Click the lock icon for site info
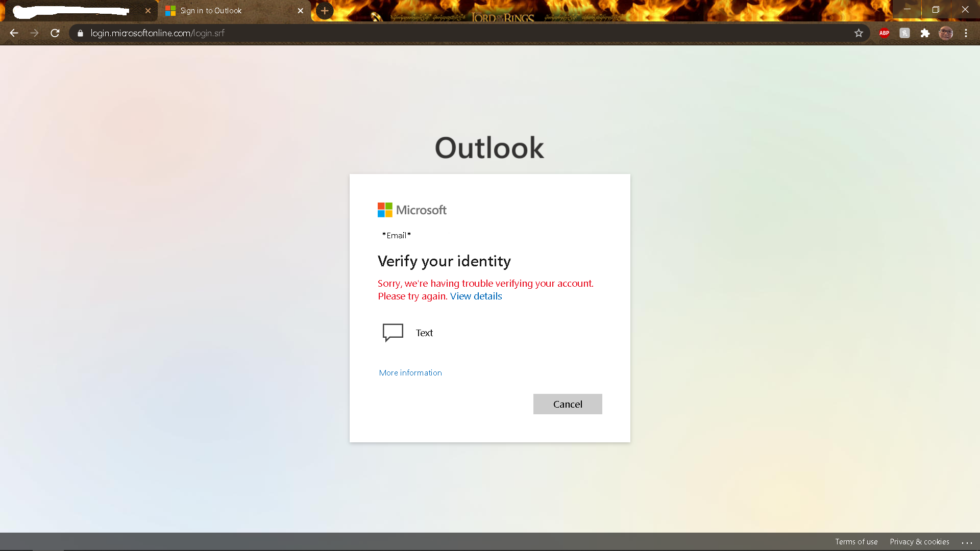This screenshot has height=551, width=980. 80,33
